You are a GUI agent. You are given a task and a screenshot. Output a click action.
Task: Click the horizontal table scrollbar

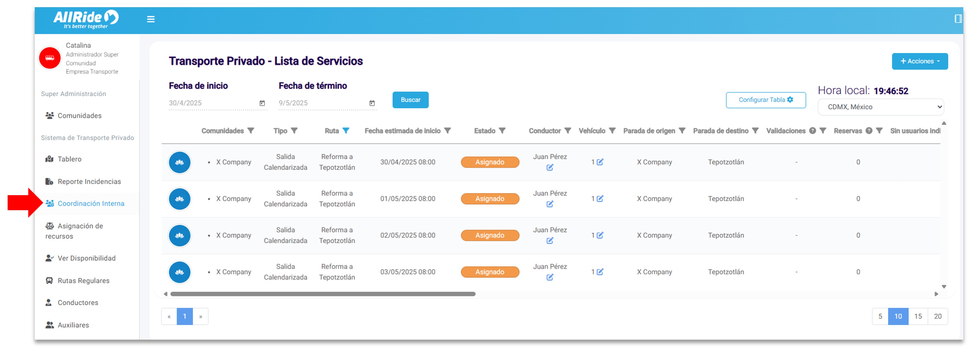pos(323,294)
